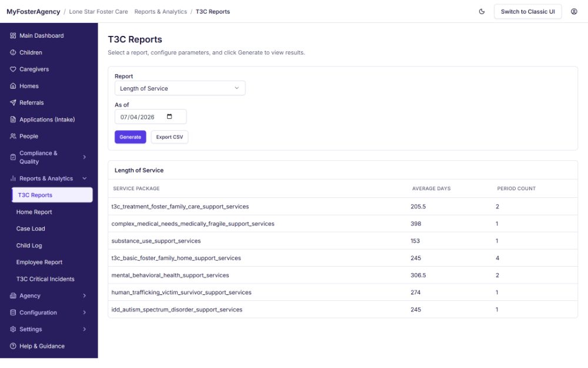
Task: Open the Homes page
Action: [x=29, y=86]
